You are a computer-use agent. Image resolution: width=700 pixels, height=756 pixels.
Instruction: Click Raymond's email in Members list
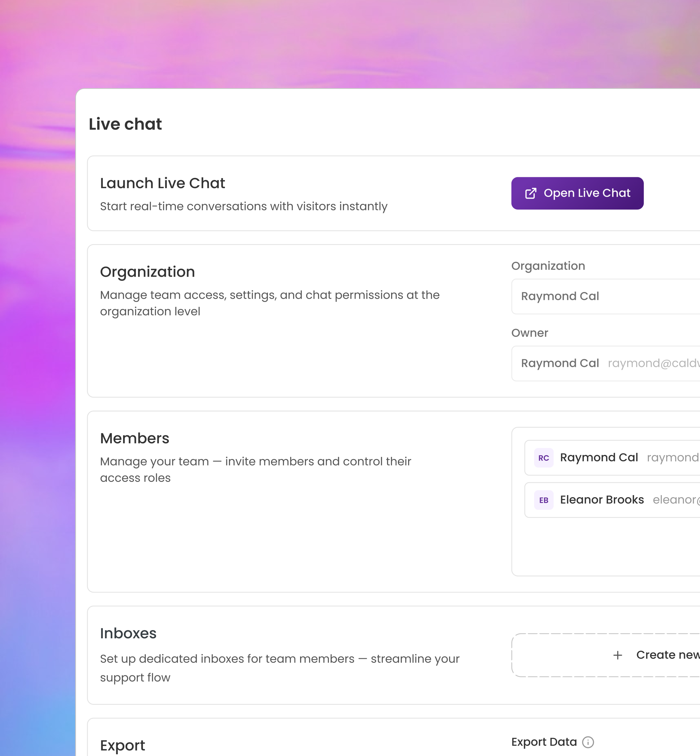(x=673, y=458)
